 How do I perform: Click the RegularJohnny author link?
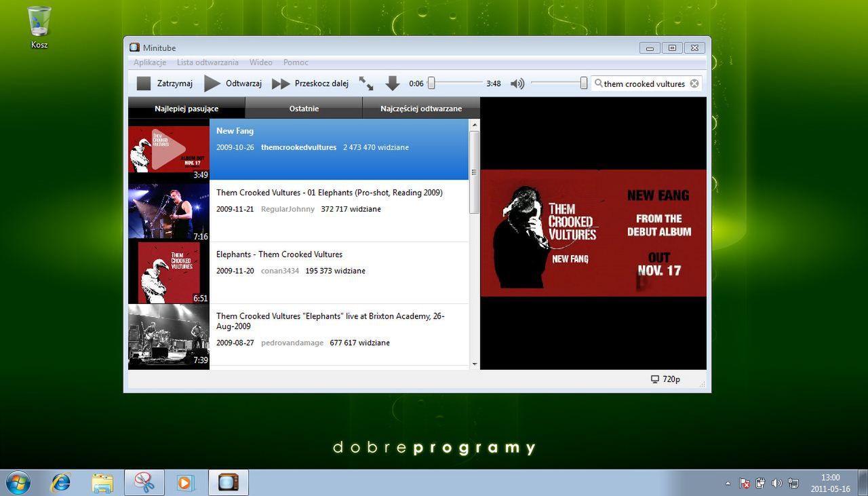pos(288,209)
